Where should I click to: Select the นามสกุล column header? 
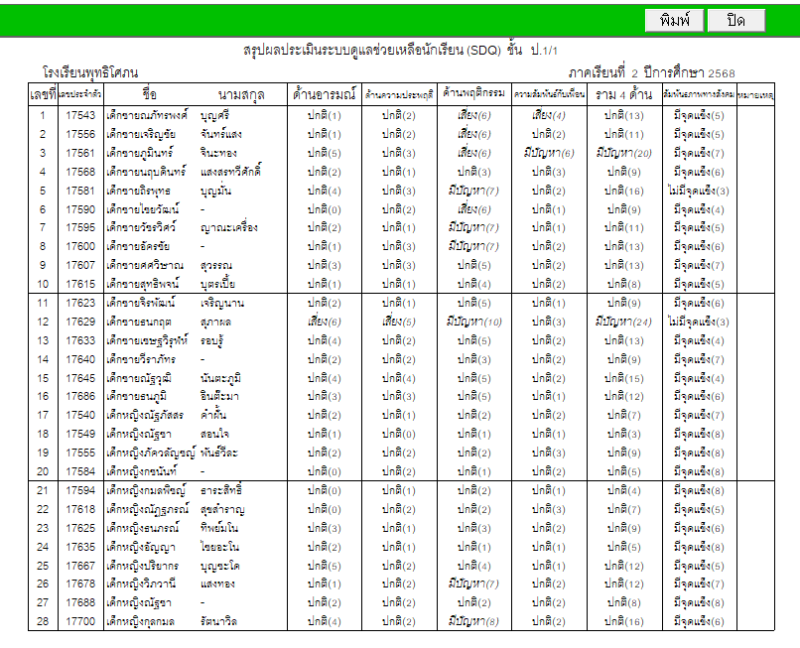pyautogui.click(x=240, y=94)
